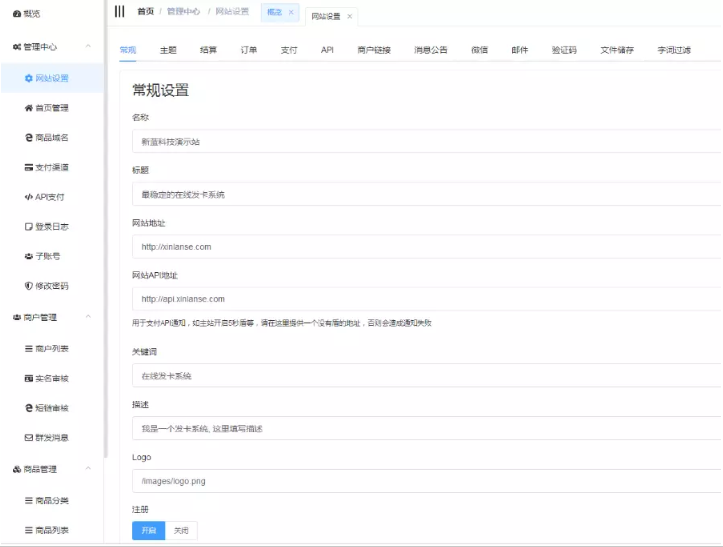Click the 登录日志 log icon
The height and width of the screenshot is (547, 723).
pos(28,227)
